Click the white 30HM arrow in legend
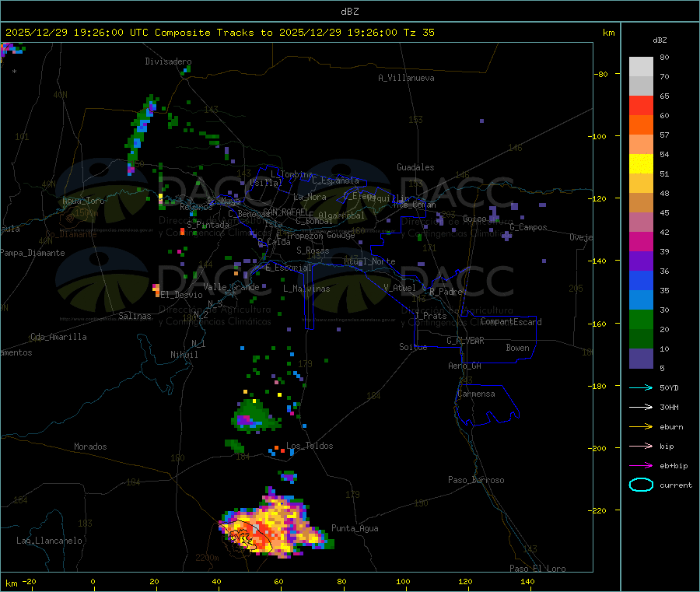The height and width of the screenshot is (592, 700). [x=641, y=407]
